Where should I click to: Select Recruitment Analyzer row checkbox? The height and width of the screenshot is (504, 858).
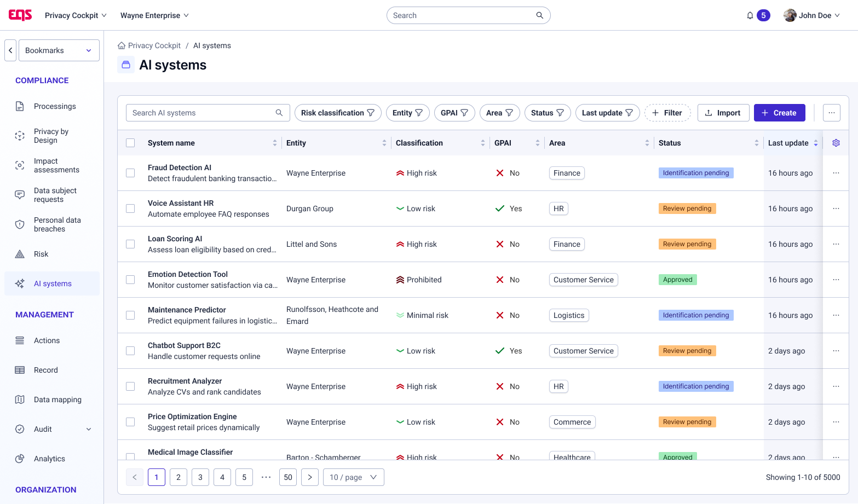[130, 386]
